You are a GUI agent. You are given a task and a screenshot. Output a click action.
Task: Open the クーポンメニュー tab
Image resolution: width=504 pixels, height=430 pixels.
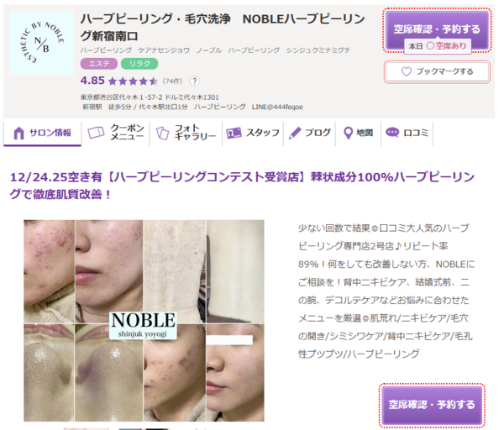(x=115, y=133)
